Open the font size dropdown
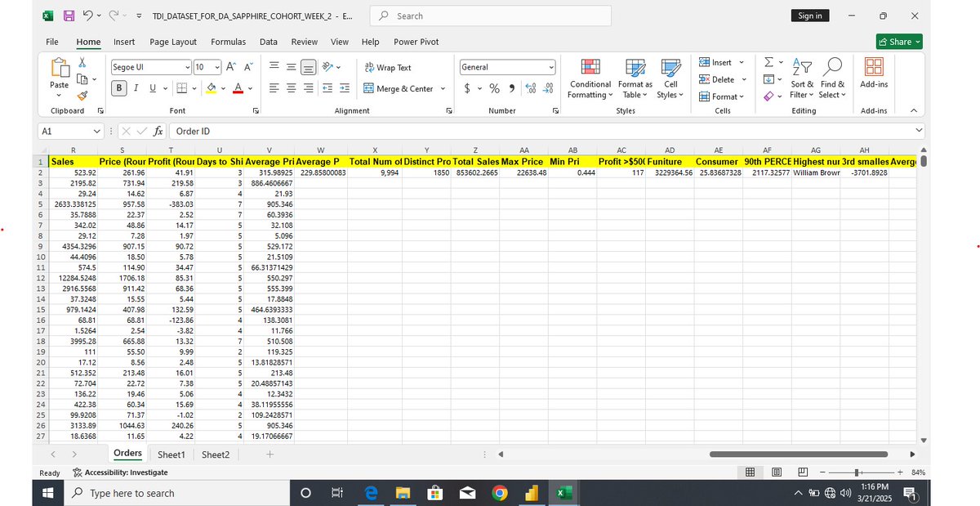Viewport: 980px width, 506px height. coord(216,67)
